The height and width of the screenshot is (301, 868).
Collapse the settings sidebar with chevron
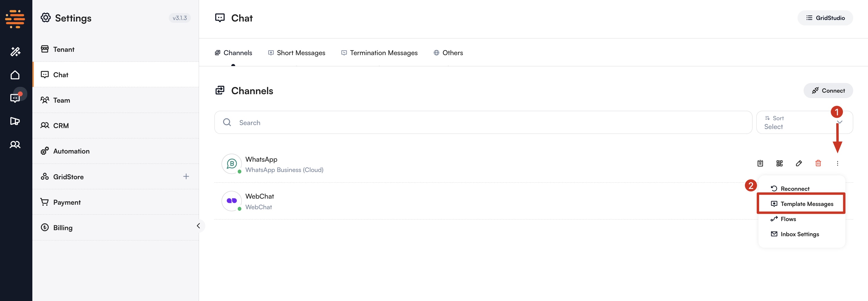coord(198,226)
